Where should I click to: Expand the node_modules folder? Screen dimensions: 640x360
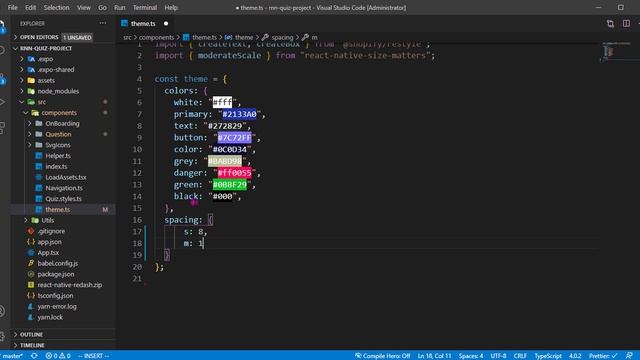pos(58,91)
